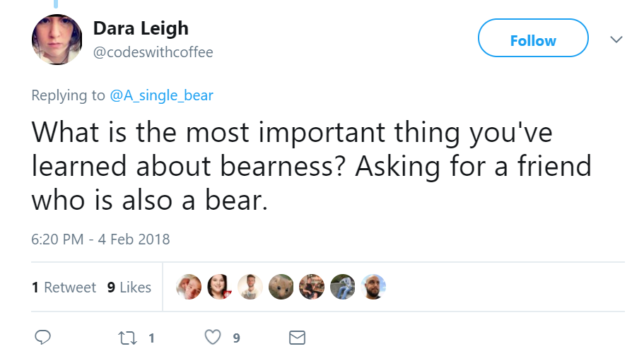Open liker avatar of dark-haired smiling woman
The width and height of the screenshot is (644, 356).
pyautogui.click(x=219, y=287)
